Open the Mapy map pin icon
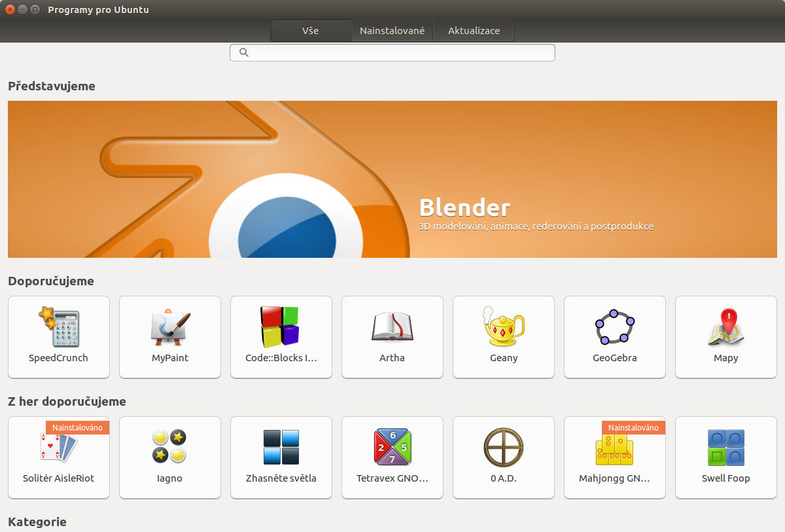Screen dimensions: 785x532 (726, 327)
